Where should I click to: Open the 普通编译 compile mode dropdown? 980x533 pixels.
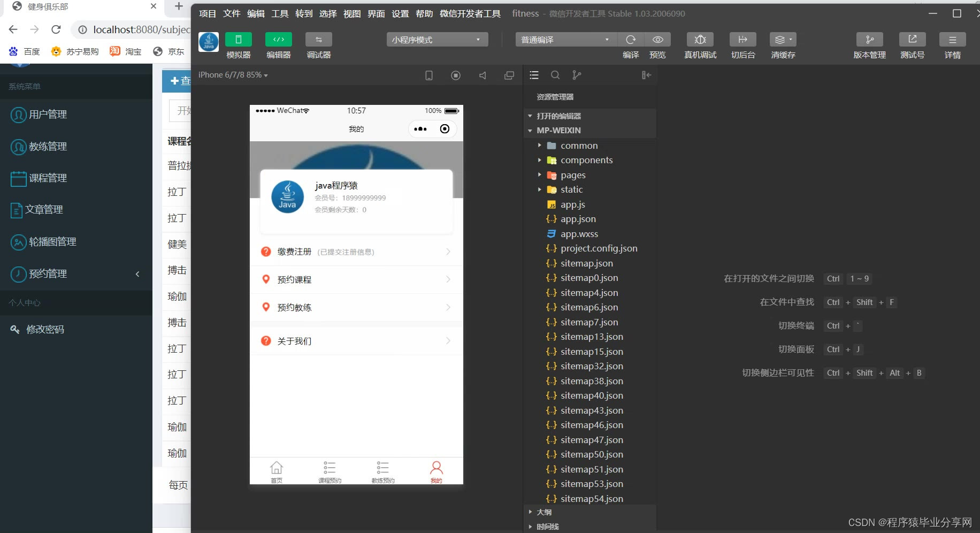pos(566,40)
